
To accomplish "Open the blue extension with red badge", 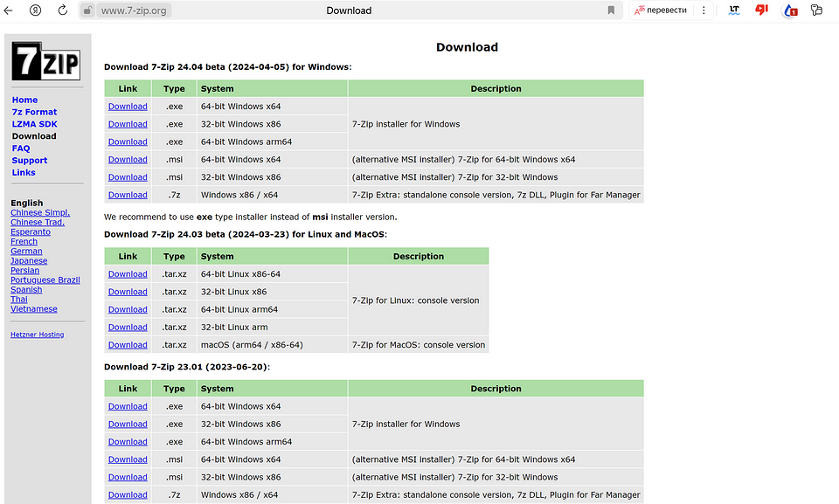I will (790, 10).
